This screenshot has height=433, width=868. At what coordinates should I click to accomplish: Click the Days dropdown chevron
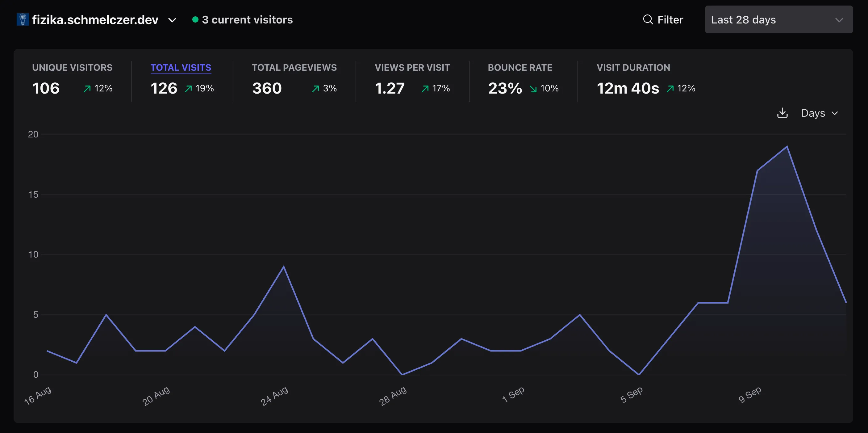(835, 113)
